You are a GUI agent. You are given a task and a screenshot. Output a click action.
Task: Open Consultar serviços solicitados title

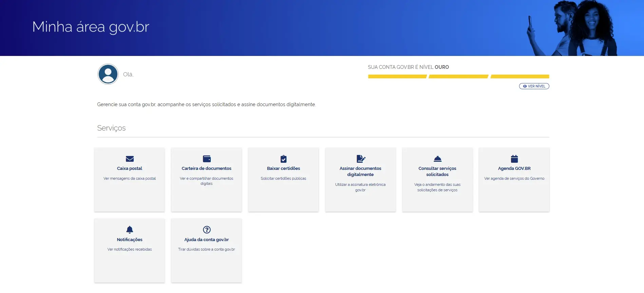coord(437,172)
